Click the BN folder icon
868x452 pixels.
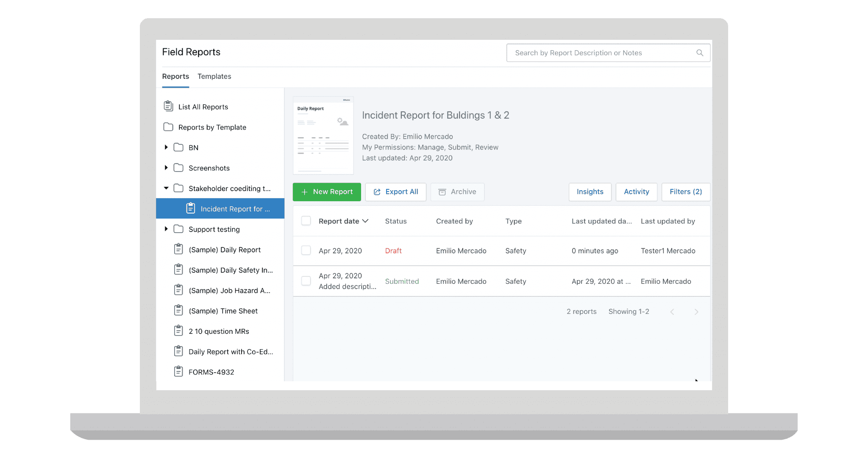pyautogui.click(x=178, y=147)
